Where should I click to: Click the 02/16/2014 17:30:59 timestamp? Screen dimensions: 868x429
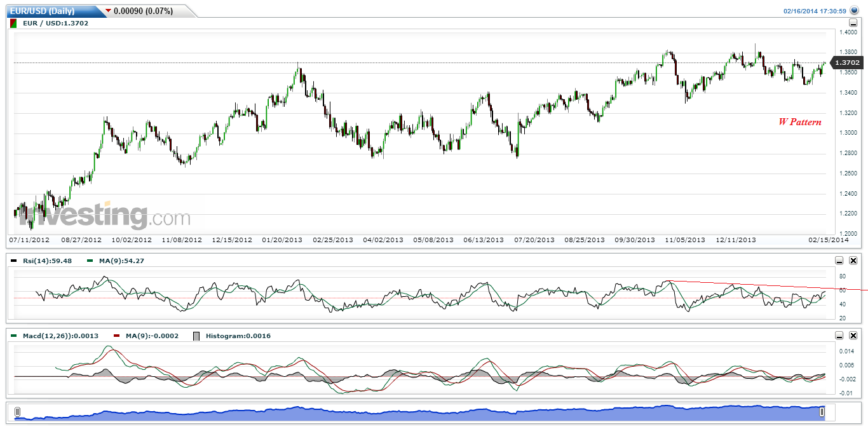click(815, 11)
